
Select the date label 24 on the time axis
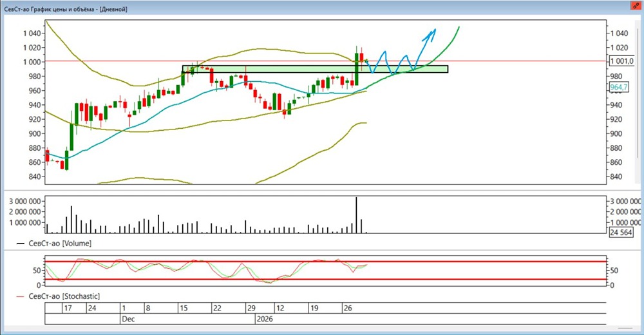92,308
